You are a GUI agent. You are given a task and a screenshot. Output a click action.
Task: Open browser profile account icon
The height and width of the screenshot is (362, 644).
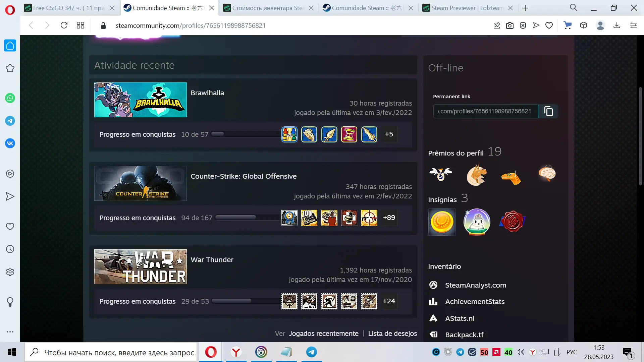pos(600,25)
